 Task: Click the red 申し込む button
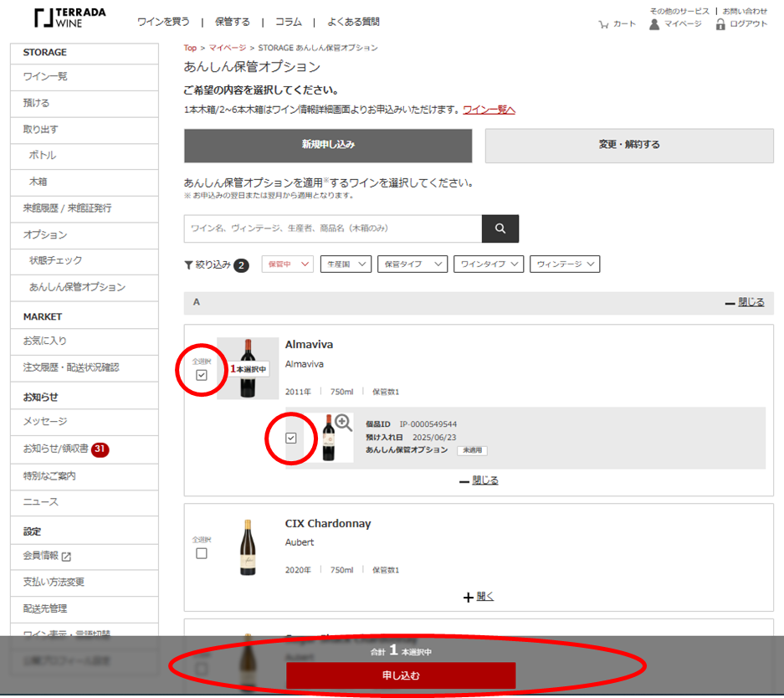[401, 675]
